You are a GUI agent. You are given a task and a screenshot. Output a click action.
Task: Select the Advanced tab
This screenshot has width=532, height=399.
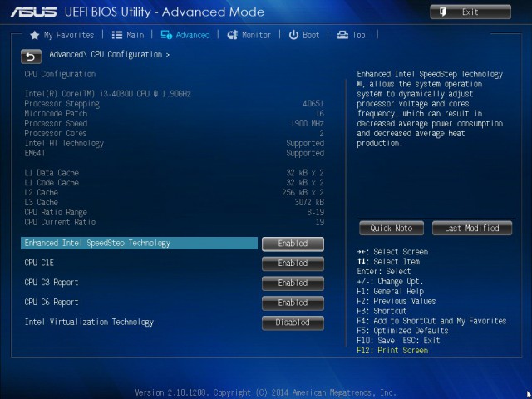pos(185,35)
